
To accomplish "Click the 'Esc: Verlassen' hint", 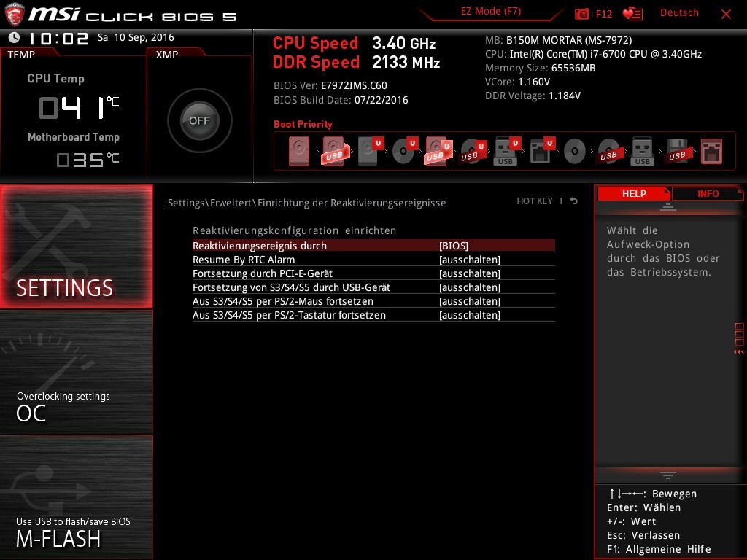I will pyautogui.click(x=643, y=535).
